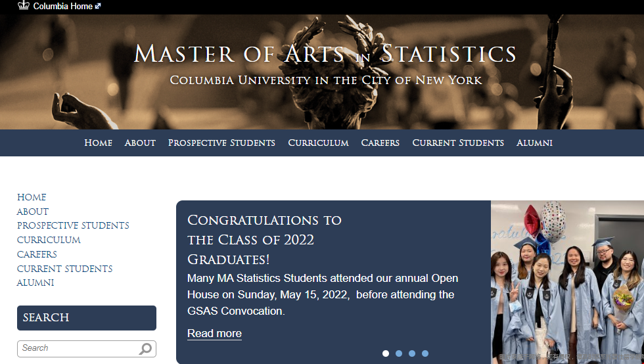Select CAREERS in the left sidebar
The height and width of the screenshot is (364, 644).
pos(37,254)
